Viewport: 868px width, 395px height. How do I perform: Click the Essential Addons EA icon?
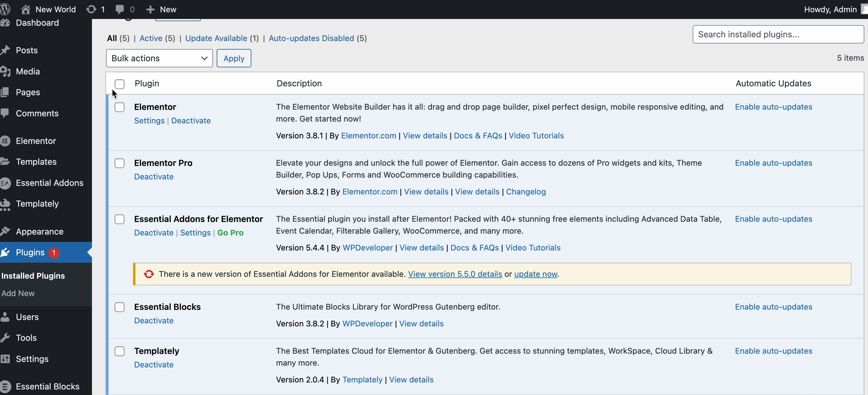(5, 183)
